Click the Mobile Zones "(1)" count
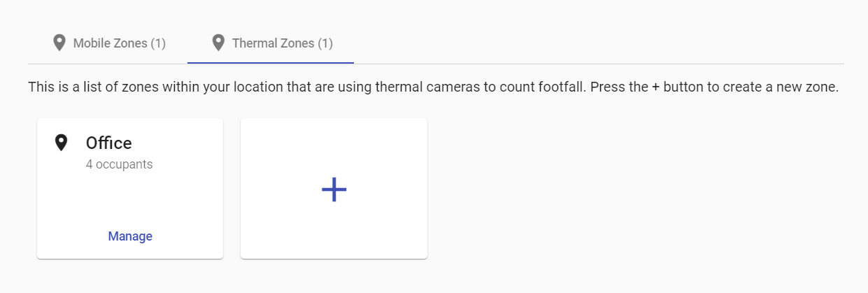The image size is (868, 293). click(x=158, y=43)
